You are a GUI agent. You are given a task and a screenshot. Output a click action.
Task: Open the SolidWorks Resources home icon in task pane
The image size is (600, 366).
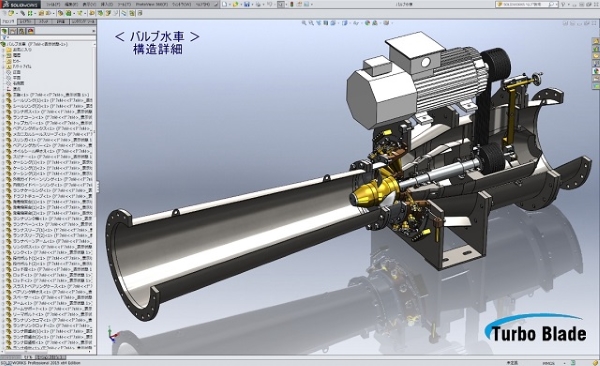click(x=596, y=41)
